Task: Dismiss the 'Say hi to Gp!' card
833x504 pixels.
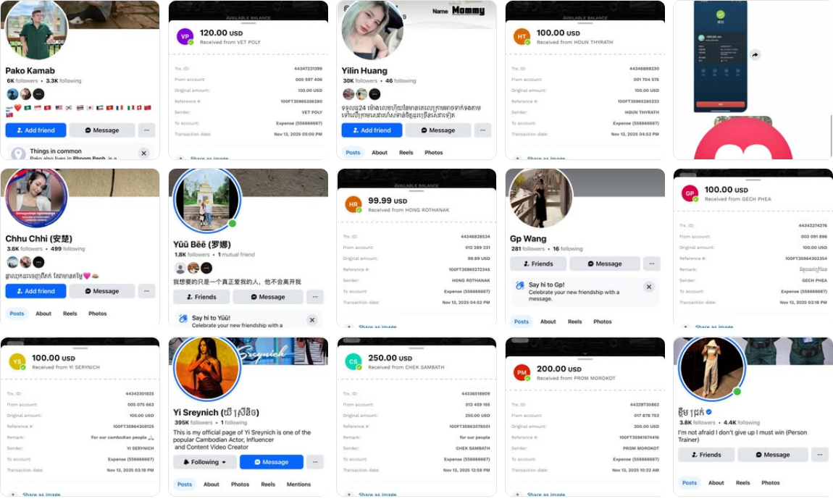Action: click(x=649, y=287)
